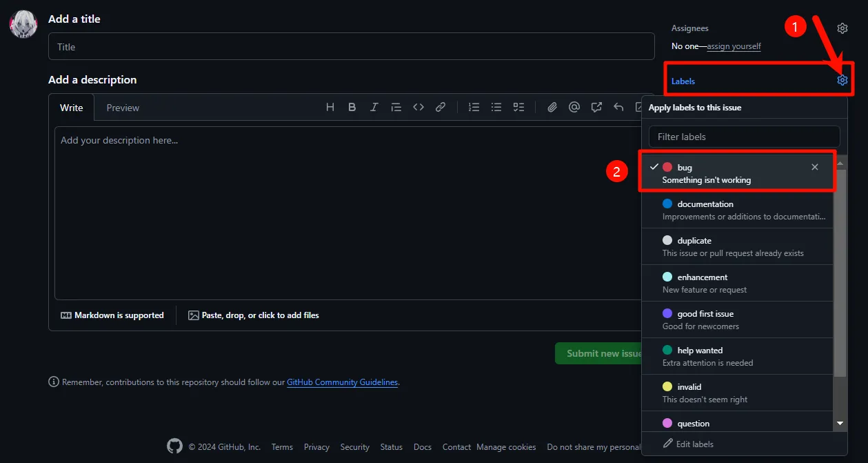This screenshot has height=463, width=868.
Task: Click the Filter labels input field
Action: [744, 137]
